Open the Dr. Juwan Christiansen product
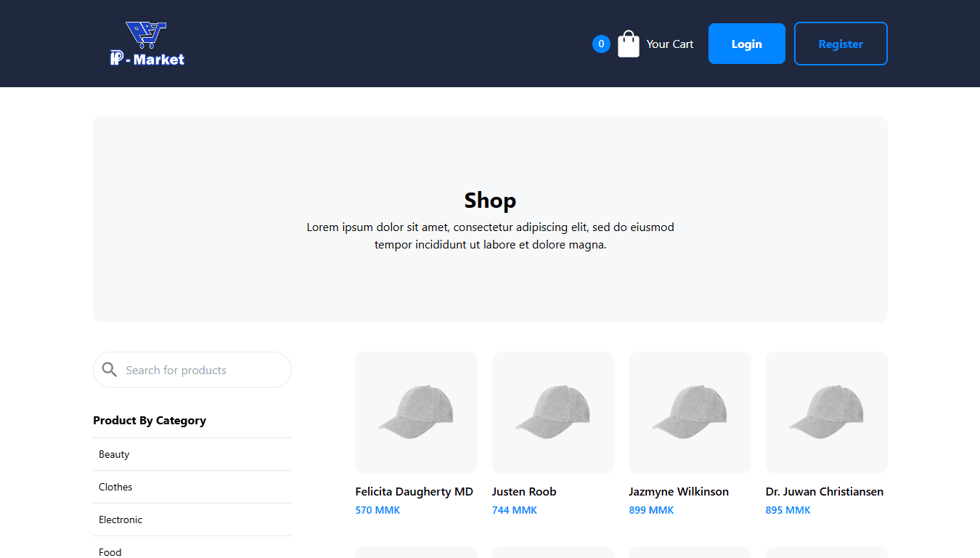 tap(825, 491)
